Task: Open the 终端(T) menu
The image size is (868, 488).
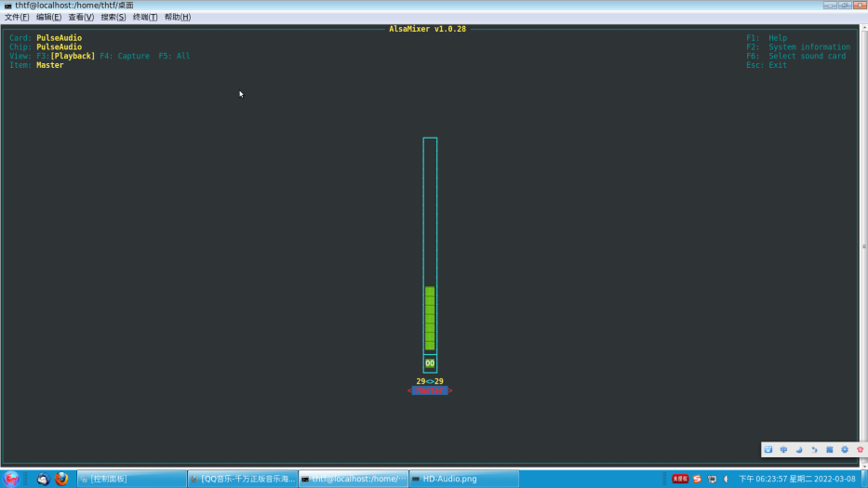Action: tap(144, 17)
